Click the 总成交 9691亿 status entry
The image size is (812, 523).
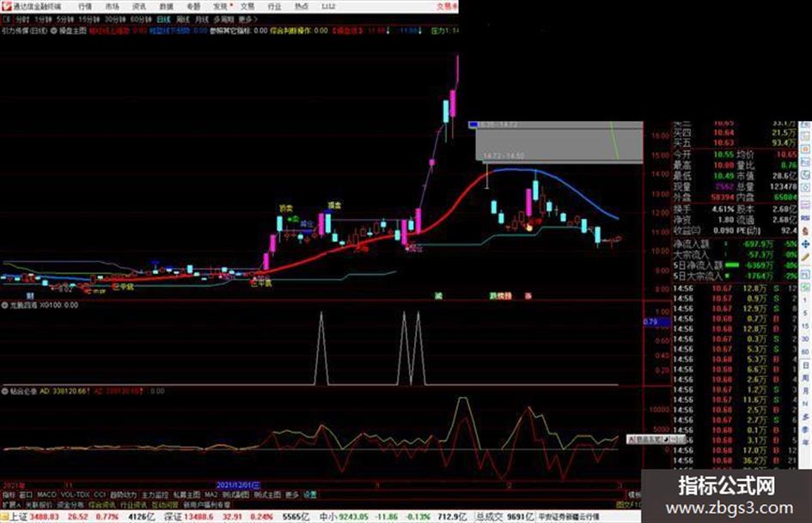505,517
